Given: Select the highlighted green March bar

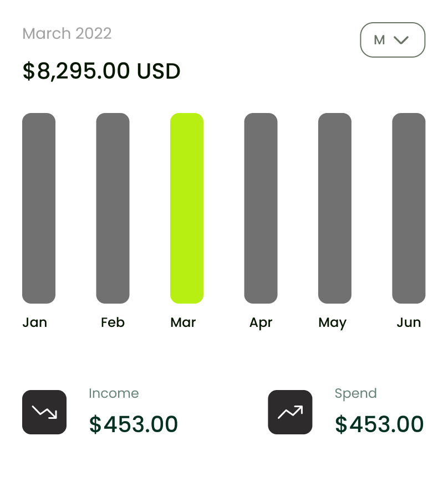Looking at the screenshot, I should (x=187, y=208).
